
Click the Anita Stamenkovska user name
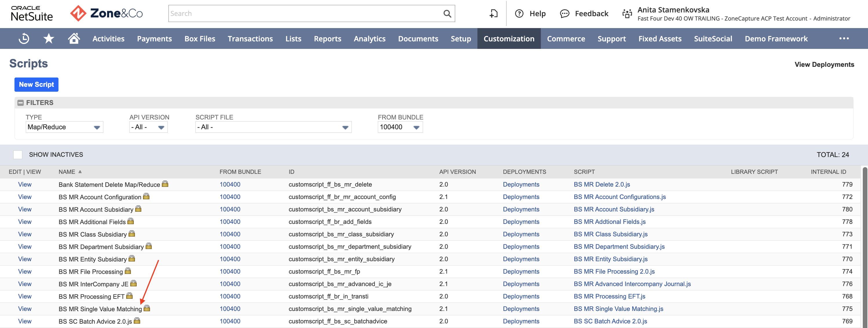point(673,10)
